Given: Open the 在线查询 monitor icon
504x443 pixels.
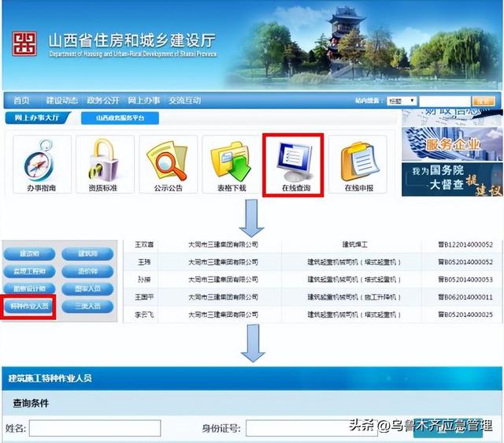Looking at the screenshot, I should point(293,165).
